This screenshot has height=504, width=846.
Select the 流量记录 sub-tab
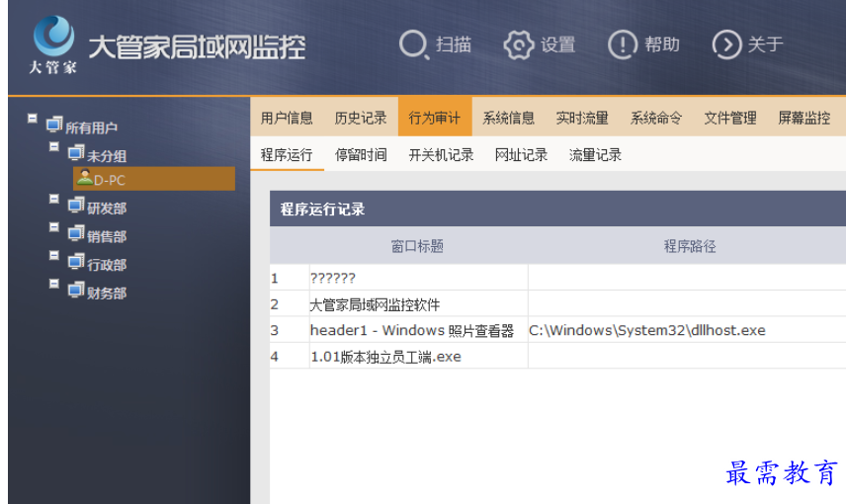[x=595, y=155]
